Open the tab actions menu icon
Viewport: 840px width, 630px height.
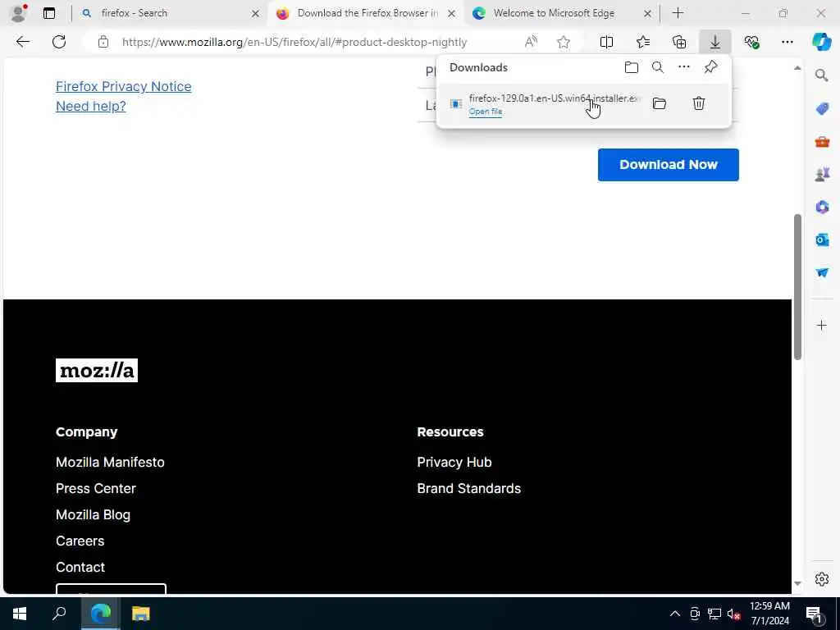click(x=49, y=13)
